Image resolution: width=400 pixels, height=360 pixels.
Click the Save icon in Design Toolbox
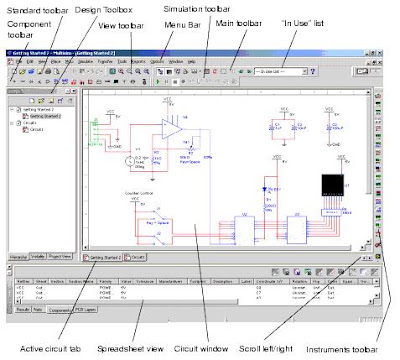pyautogui.click(x=51, y=100)
